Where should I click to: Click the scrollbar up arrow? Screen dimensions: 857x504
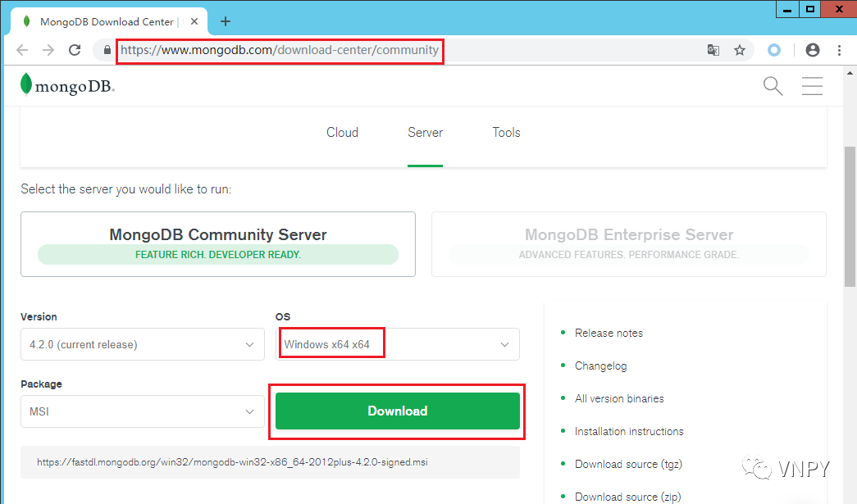(850, 73)
